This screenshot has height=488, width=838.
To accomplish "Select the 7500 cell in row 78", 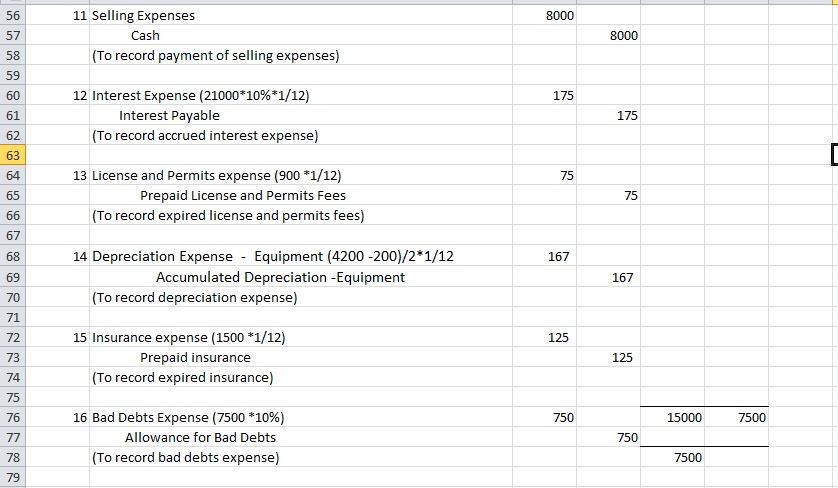I will tap(672, 458).
